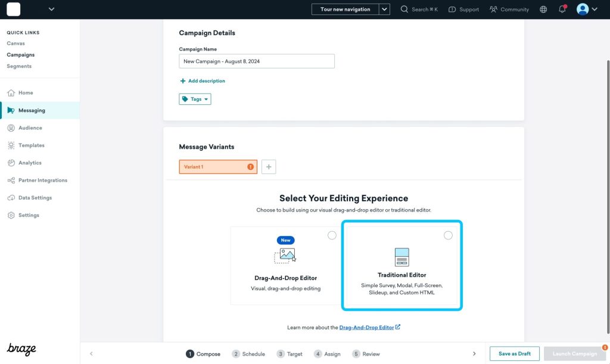Open notifications bell
This screenshot has height=364, width=610.
click(562, 9)
